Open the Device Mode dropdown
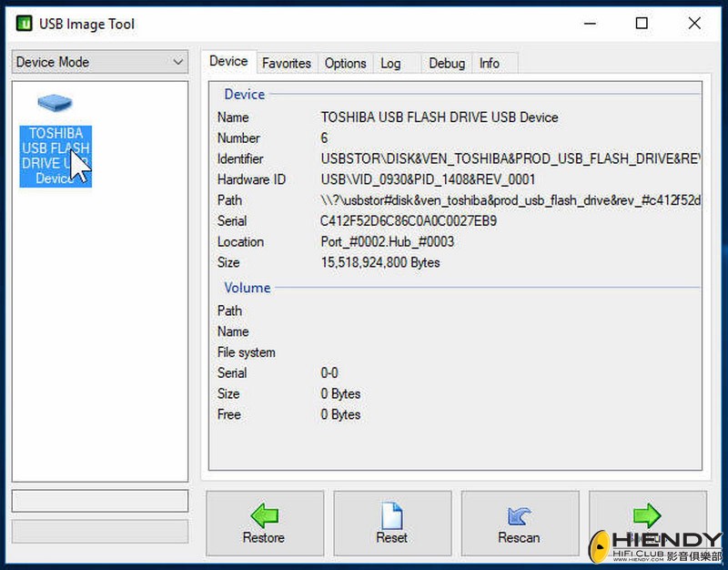 tap(100, 62)
